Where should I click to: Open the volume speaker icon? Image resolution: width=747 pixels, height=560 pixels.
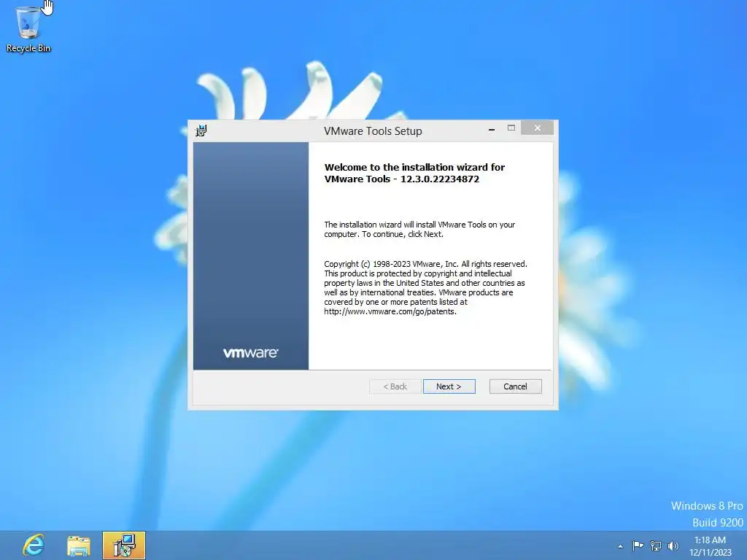click(673, 545)
